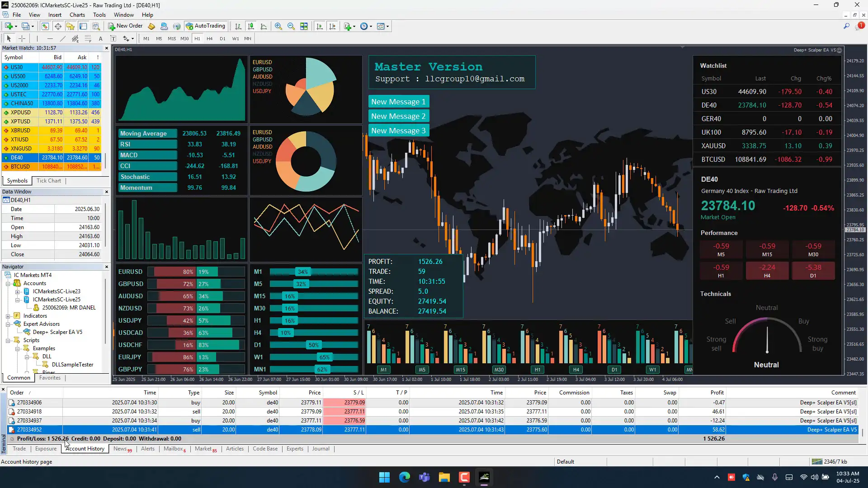Switch to the Trade terminal tab
868x488 pixels.
(19, 449)
